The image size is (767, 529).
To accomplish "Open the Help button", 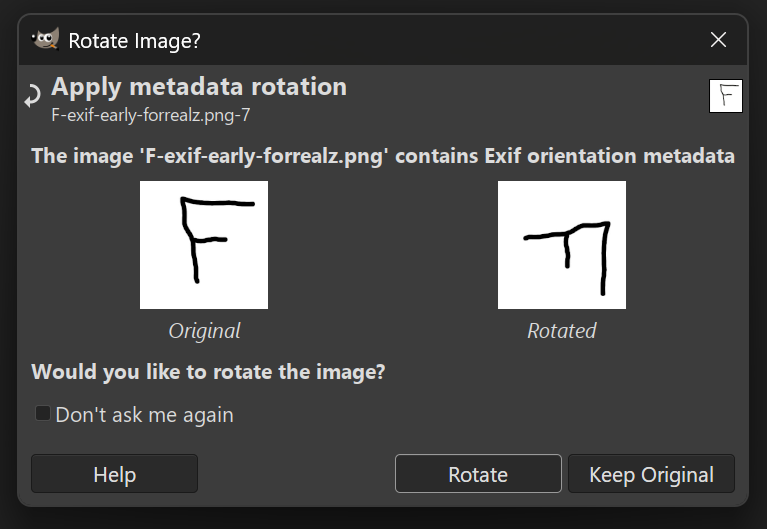I will click(x=114, y=474).
